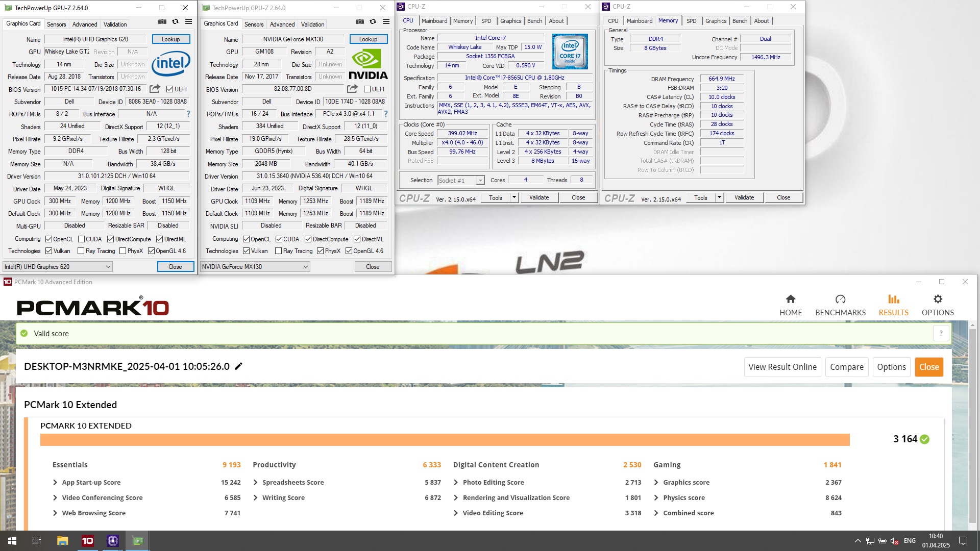Open PCMark 10 OPTIONS gear
This screenshot has width=980, height=551.
point(938,305)
